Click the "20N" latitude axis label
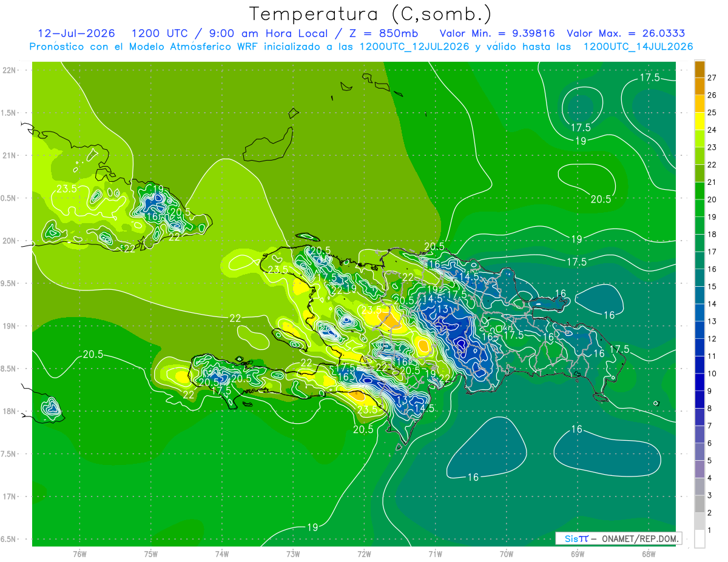Image resolution: width=728 pixels, height=562 pixels. 10,241
